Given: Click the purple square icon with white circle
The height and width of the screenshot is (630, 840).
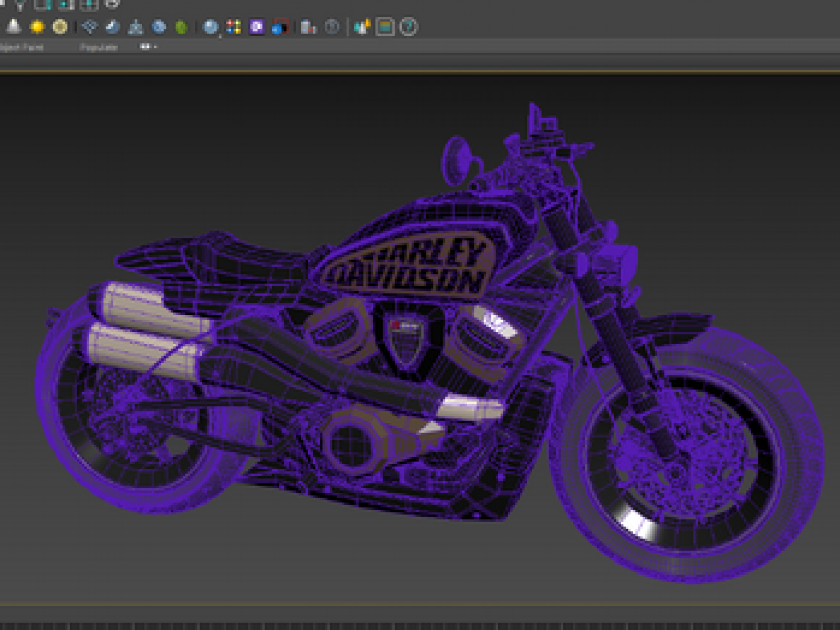Looking at the screenshot, I should pyautogui.click(x=257, y=26).
